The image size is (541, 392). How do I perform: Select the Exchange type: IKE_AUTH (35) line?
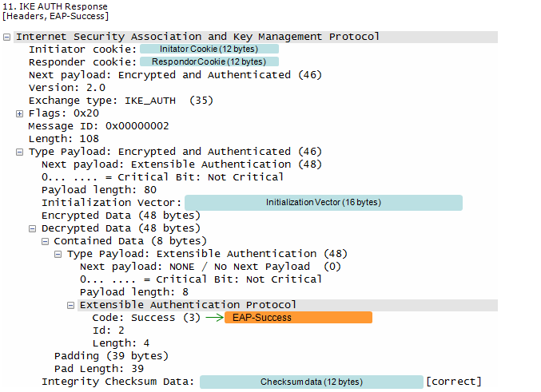tap(121, 101)
